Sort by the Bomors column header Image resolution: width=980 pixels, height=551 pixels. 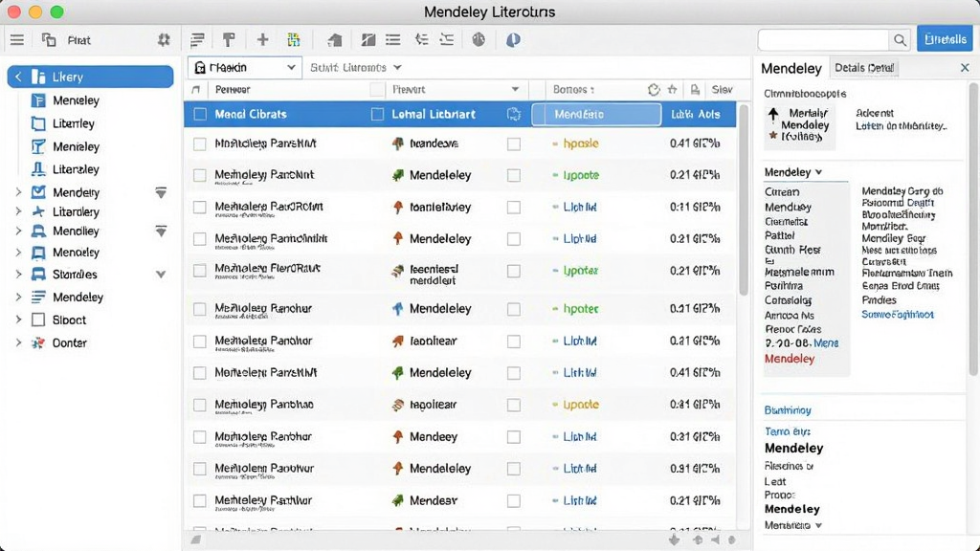point(573,89)
